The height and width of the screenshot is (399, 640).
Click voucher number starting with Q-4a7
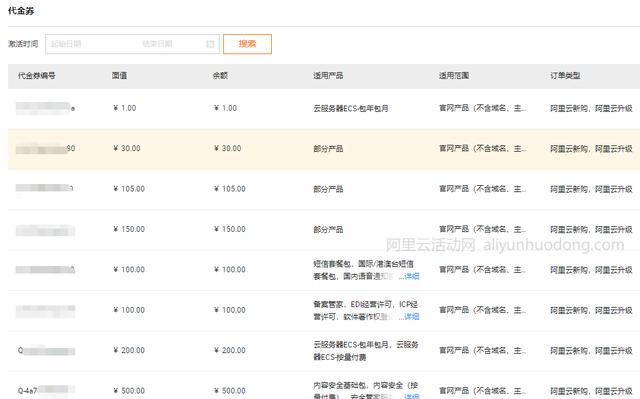click(46, 390)
